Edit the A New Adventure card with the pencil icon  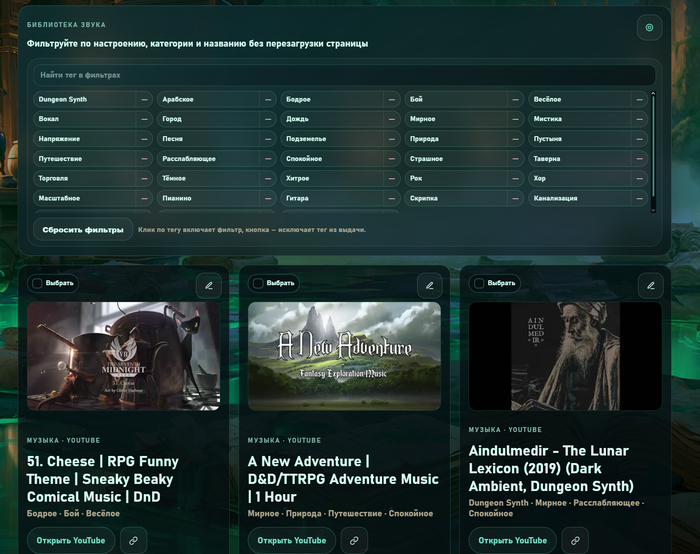click(x=429, y=285)
